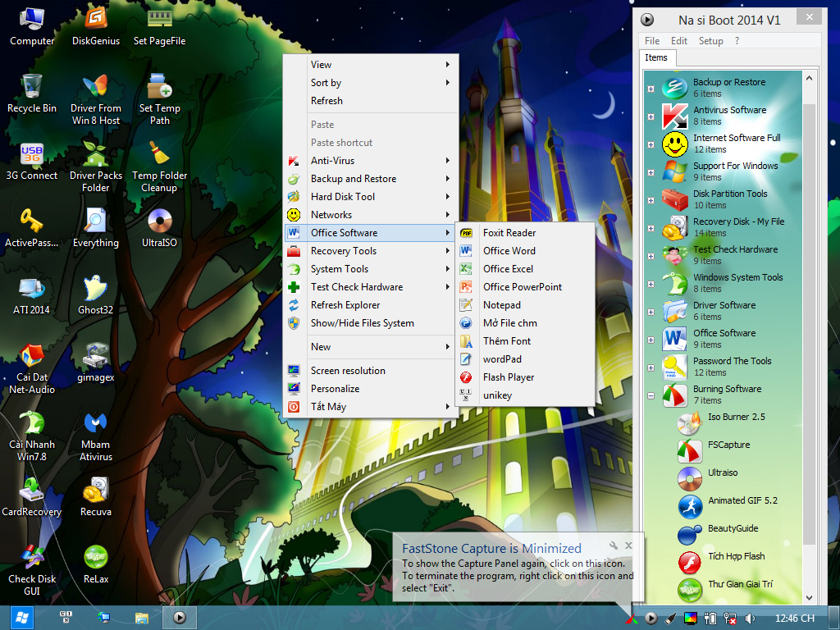840x630 pixels.
Task: Open the Setup menu in Na si Boot
Action: click(710, 41)
